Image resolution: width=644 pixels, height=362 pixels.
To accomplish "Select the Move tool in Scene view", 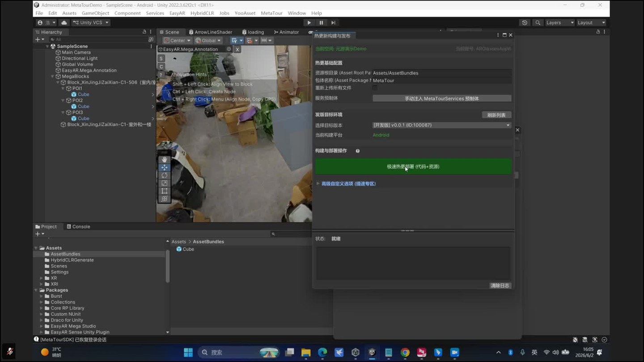I will tap(165, 168).
